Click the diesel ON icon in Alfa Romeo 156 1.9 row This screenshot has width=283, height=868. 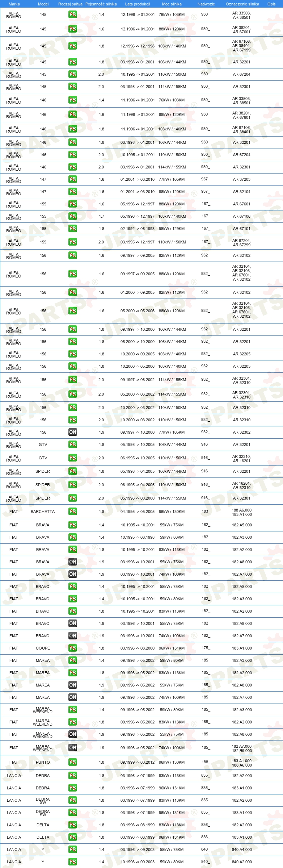[72, 432]
